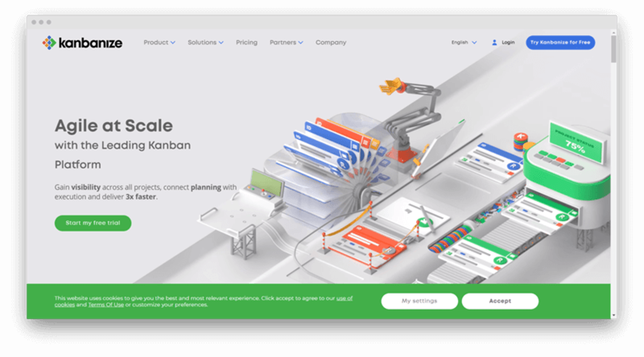Open the Company page
644x357 pixels.
pos(331,42)
